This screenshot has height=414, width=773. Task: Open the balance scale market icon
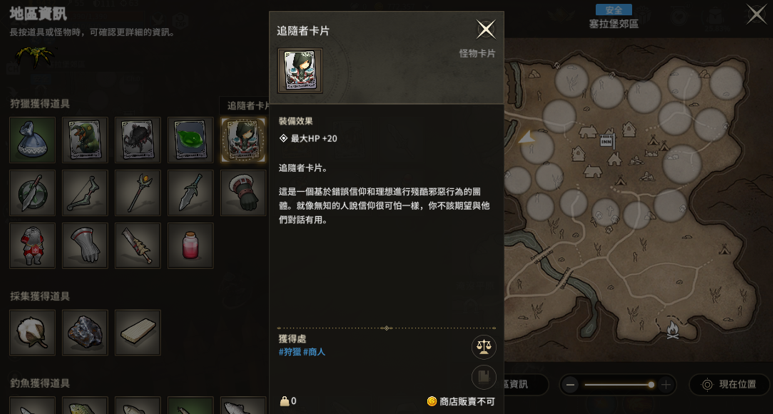click(484, 347)
